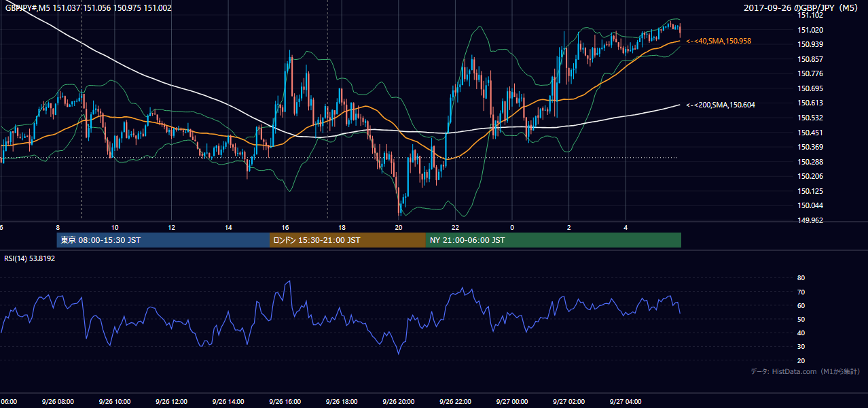Image resolution: width=868 pixels, height=408 pixels.
Task: Select the orange 40 SMA 150.958 label
Action: (x=719, y=41)
